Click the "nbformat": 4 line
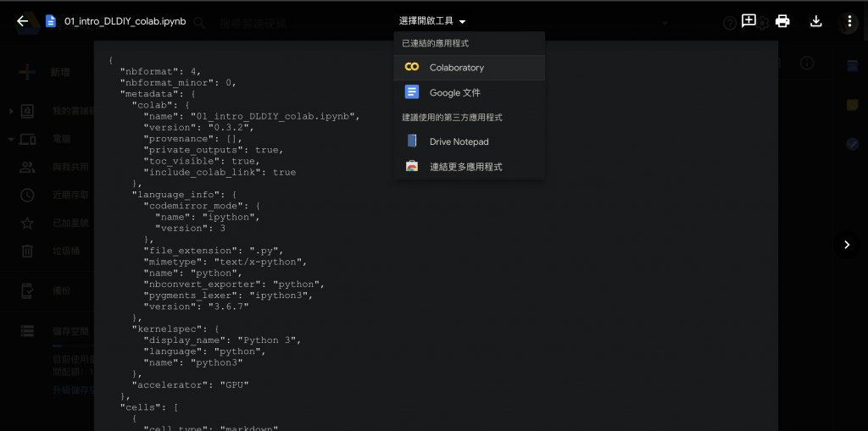The width and height of the screenshot is (868, 431). [160, 71]
